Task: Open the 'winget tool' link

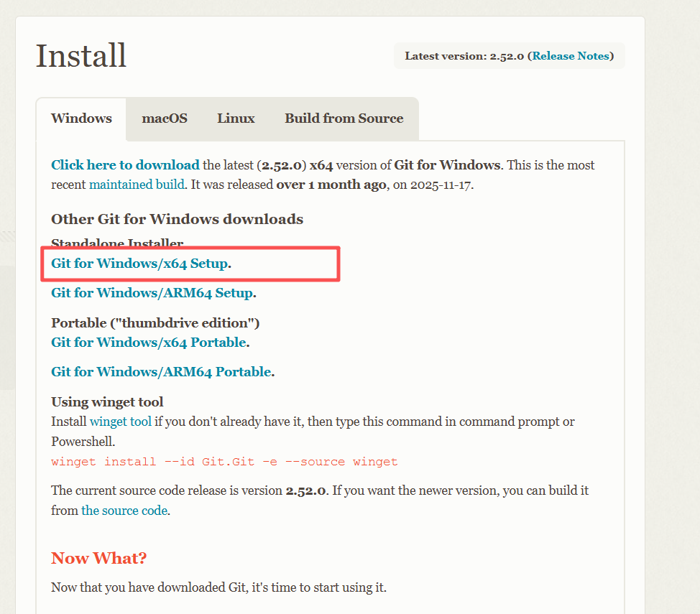Action: pyautogui.click(x=121, y=422)
